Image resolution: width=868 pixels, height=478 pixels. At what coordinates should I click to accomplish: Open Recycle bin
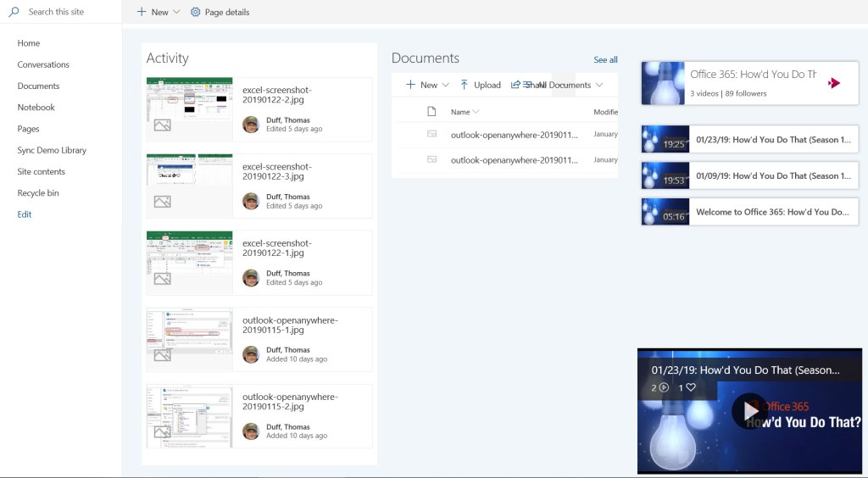[37, 193]
